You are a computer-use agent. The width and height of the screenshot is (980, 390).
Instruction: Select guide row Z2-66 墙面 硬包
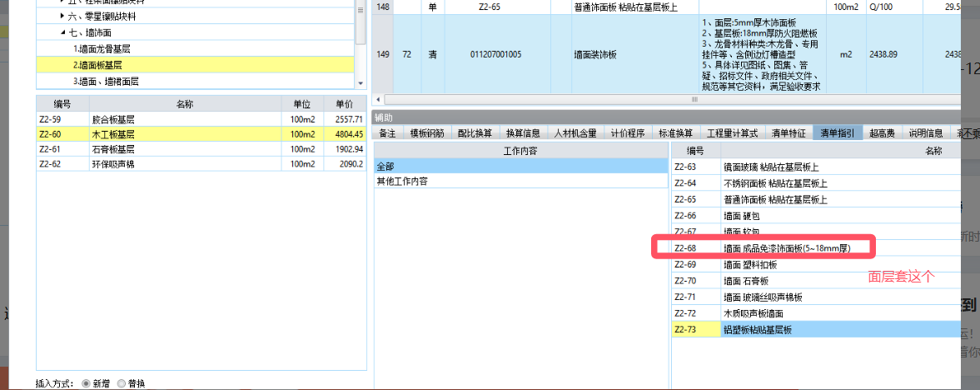pos(816,216)
